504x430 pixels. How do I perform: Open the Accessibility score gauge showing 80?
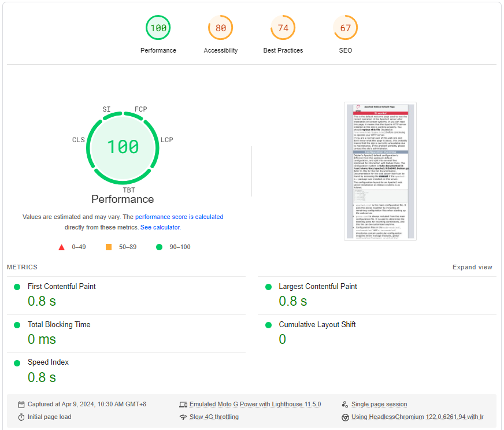pos(221,28)
